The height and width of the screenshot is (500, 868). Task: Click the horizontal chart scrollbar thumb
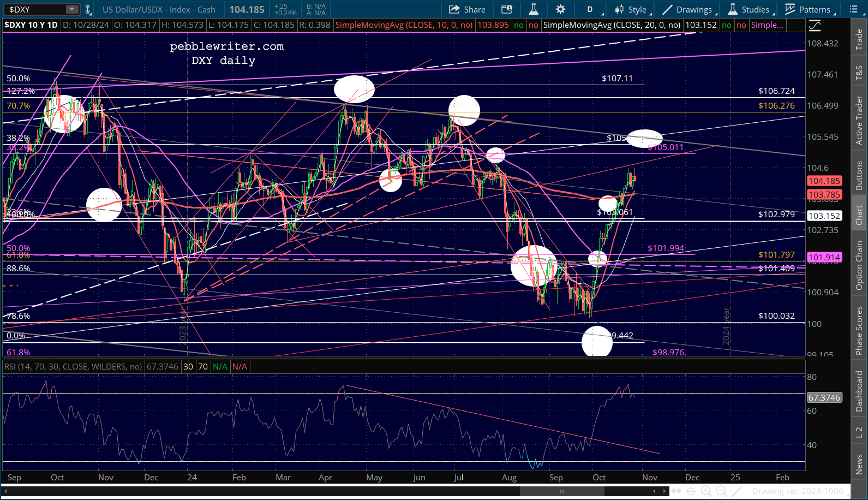point(561,491)
